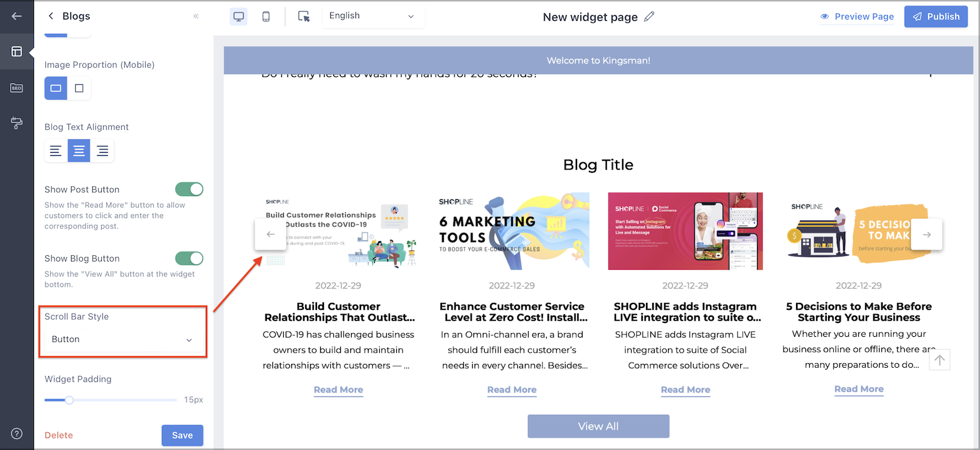
Task: Switch to mobile preview mode
Action: pos(266,17)
